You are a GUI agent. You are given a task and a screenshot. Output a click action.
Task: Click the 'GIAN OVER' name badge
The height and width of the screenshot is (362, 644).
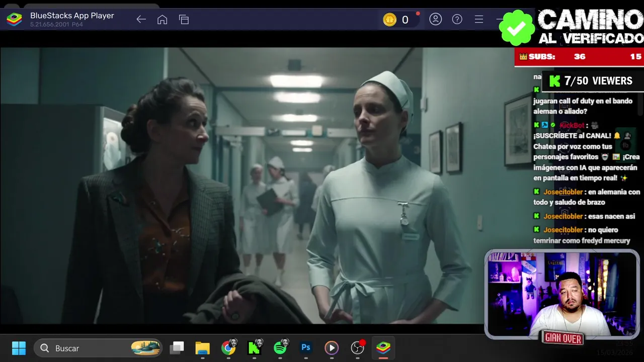point(563,338)
